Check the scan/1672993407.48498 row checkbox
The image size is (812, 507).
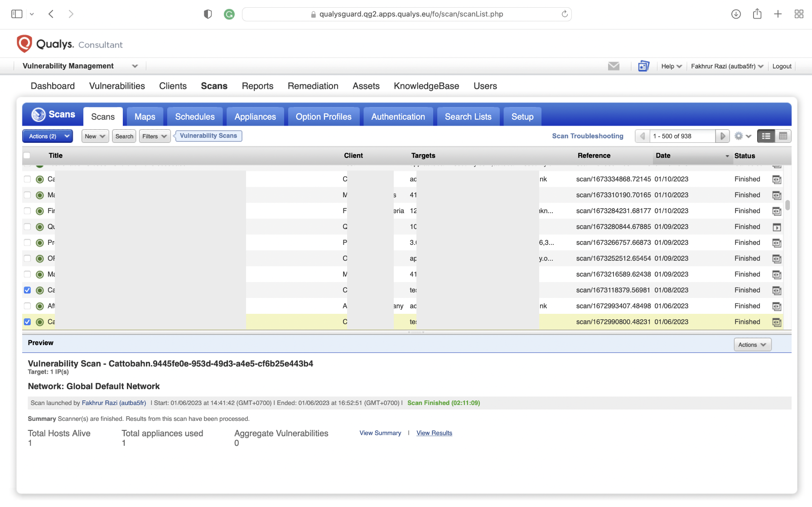click(27, 306)
